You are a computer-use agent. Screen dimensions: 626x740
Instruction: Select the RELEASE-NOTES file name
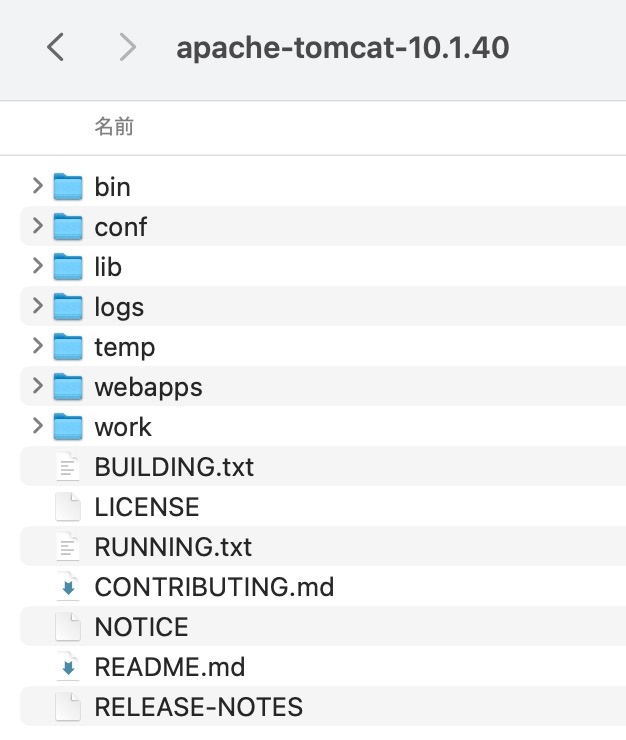(x=198, y=706)
